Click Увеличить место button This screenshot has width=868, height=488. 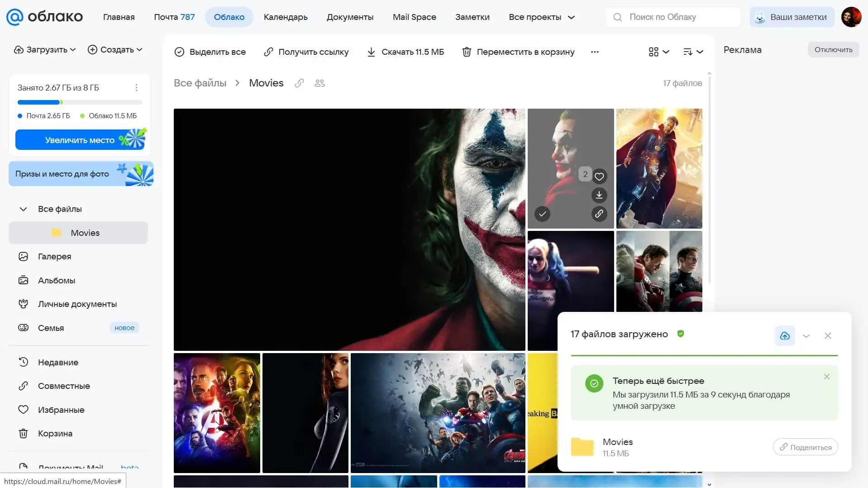81,140
